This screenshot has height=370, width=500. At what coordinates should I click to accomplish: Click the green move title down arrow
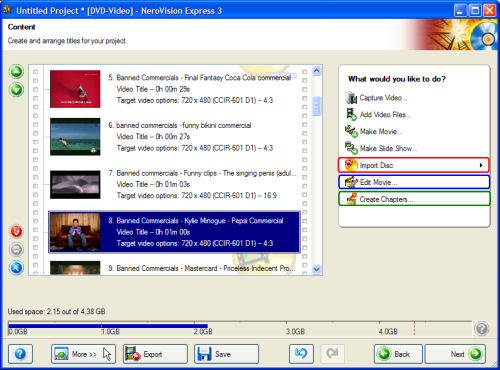(x=16, y=90)
